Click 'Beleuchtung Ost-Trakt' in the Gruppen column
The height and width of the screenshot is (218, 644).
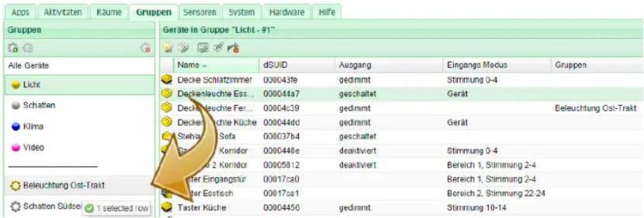click(596, 108)
